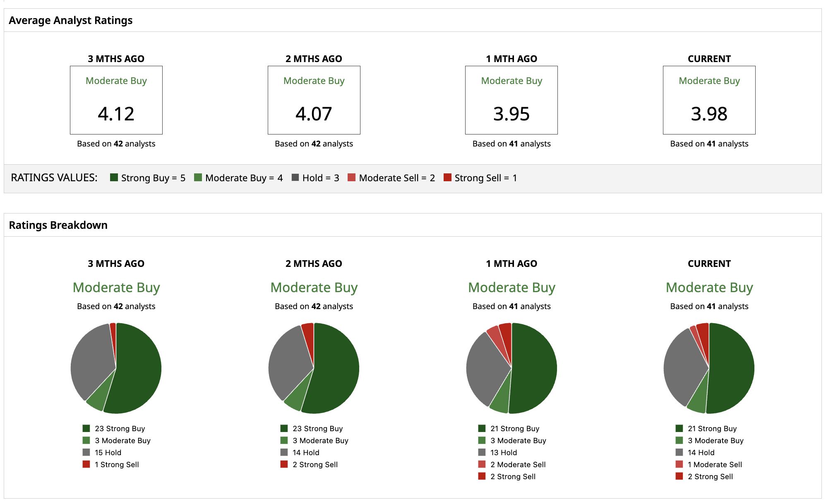The image size is (826, 504).
Task: Click the CURRENT pie chart's dark green slice
Action: [x=732, y=368]
